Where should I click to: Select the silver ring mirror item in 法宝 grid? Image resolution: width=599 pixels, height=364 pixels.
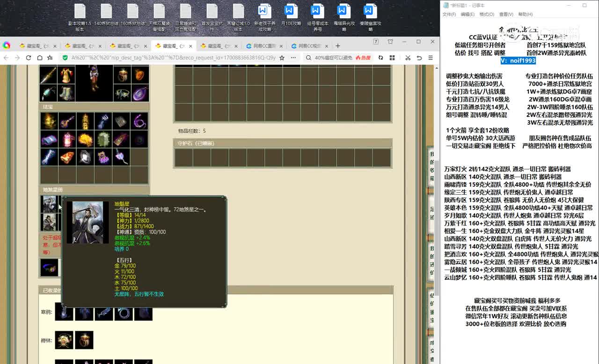pos(85,157)
